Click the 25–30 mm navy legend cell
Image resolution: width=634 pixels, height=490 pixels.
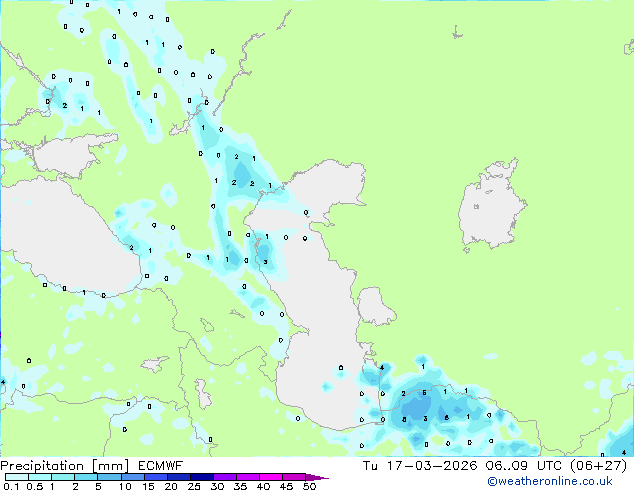(x=201, y=477)
